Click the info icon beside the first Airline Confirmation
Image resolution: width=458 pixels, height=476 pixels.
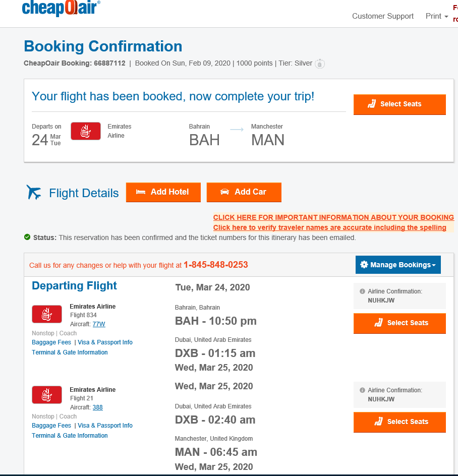[362, 291]
